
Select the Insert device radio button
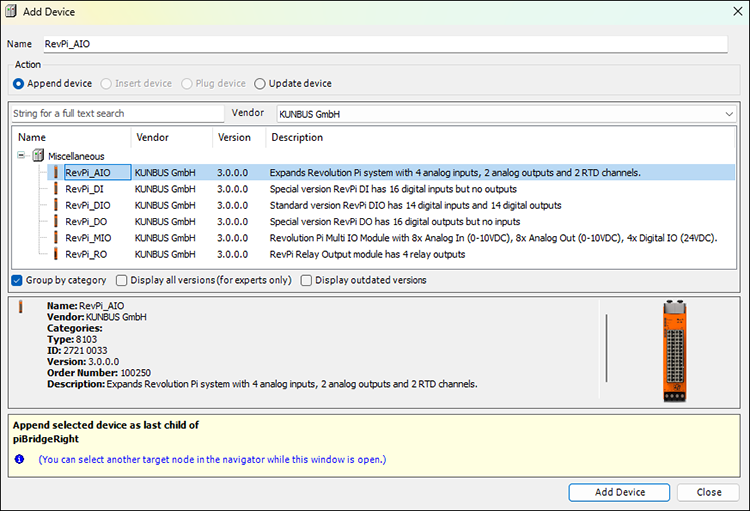pyautogui.click(x=106, y=84)
